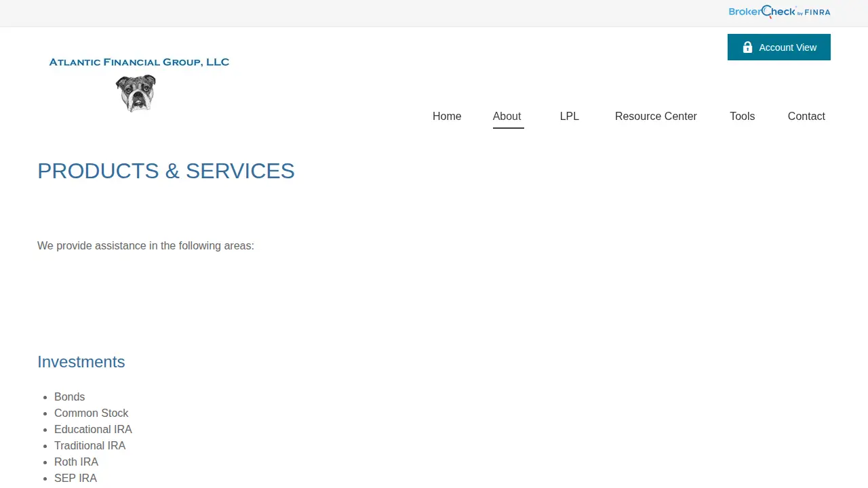The width and height of the screenshot is (868, 488).
Task: Click the Educational IRA list item
Action: 94,429
